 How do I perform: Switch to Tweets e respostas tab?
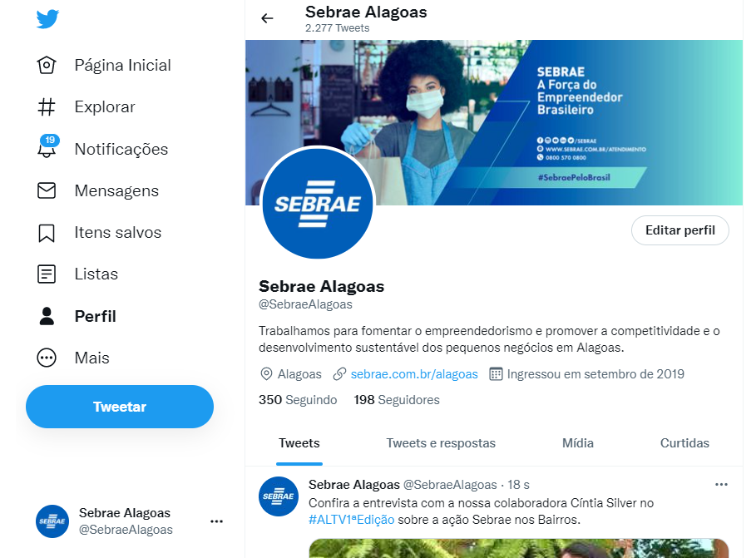[441, 443]
